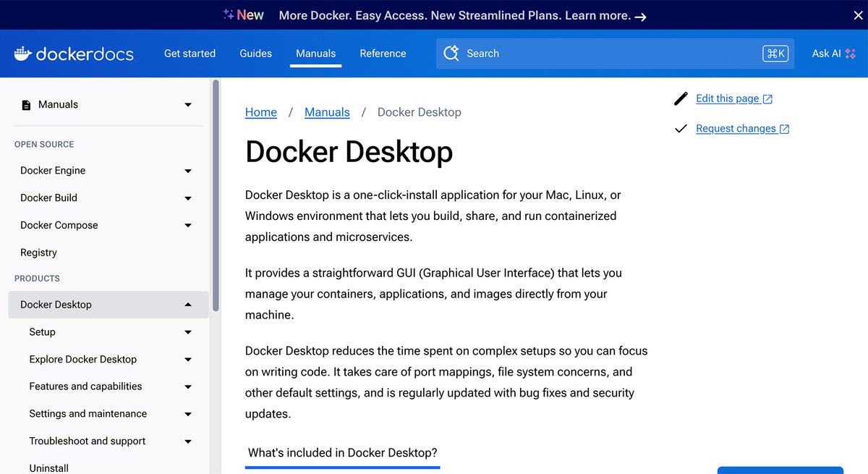Open Troubleshoot and support sidebar entry
The width and height of the screenshot is (868, 474).
(x=88, y=441)
